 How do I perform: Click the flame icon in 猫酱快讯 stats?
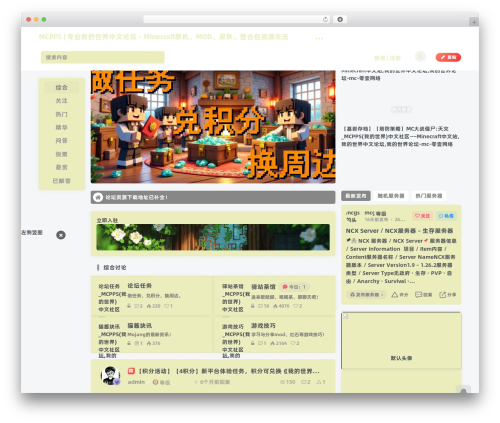point(149,343)
